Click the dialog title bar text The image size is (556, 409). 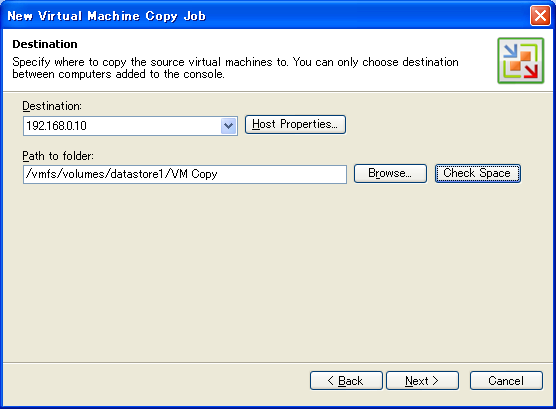106,16
